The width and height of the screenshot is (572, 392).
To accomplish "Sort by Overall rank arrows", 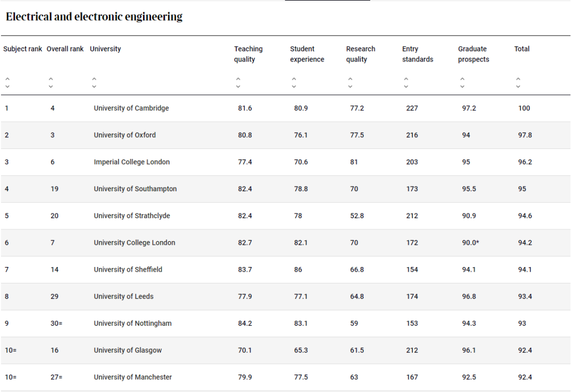I will coord(51,83).
